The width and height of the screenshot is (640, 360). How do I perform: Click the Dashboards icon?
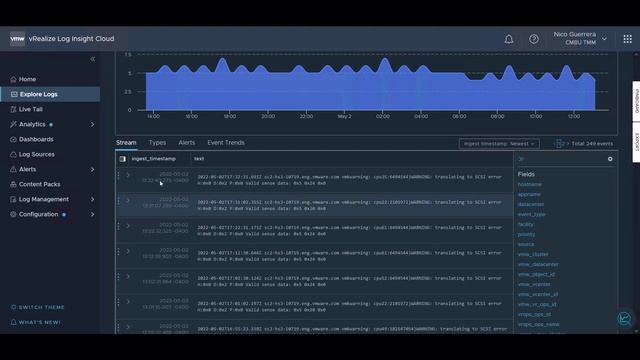pos(13,139)
